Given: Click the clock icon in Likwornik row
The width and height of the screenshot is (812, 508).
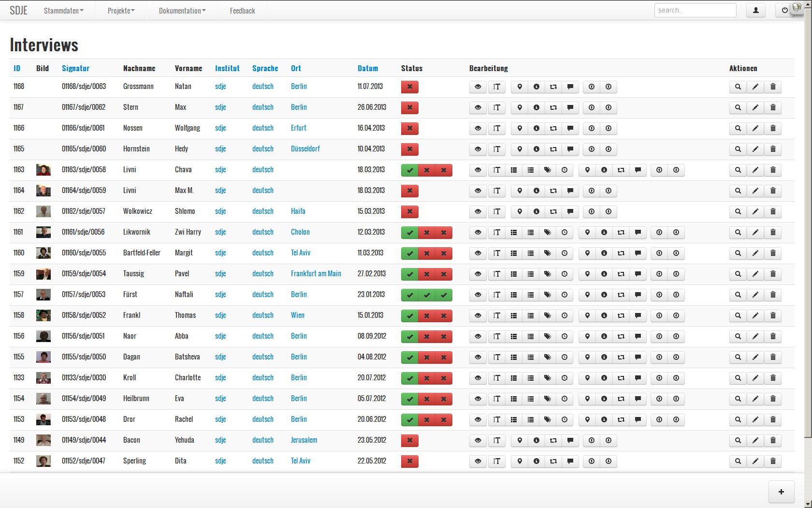Looking at the screenshot, I should pos(564,232).
